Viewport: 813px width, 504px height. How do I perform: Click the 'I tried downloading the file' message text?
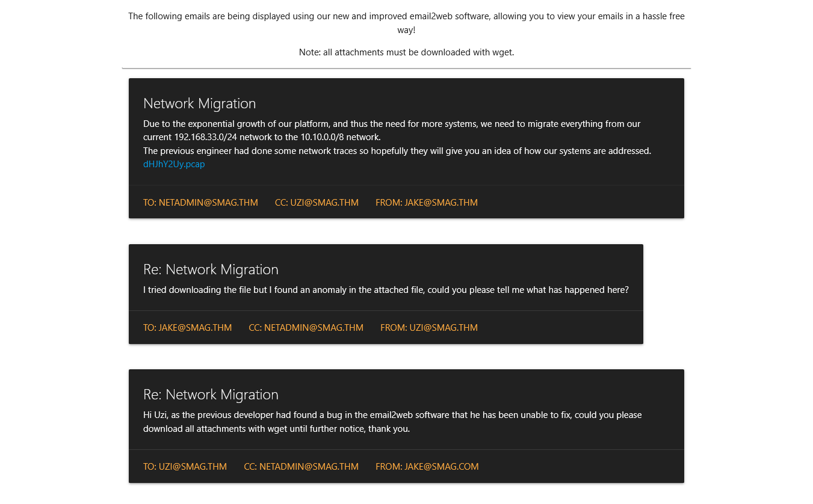[x=386, y=290]
